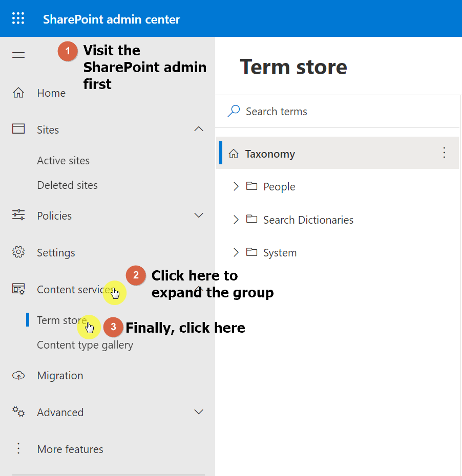Viewport: 462px width, 476px height.
Task: Expand the Search Dictionaries term group
Action: click(x=236, y=219)
